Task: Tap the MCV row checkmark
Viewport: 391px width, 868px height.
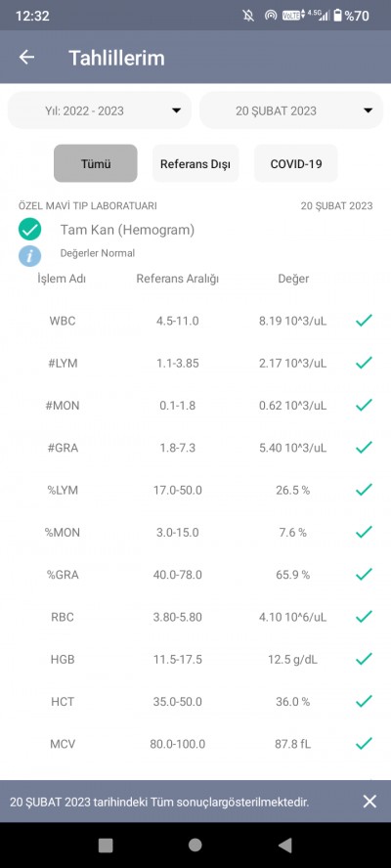Action: pos(364,744)
